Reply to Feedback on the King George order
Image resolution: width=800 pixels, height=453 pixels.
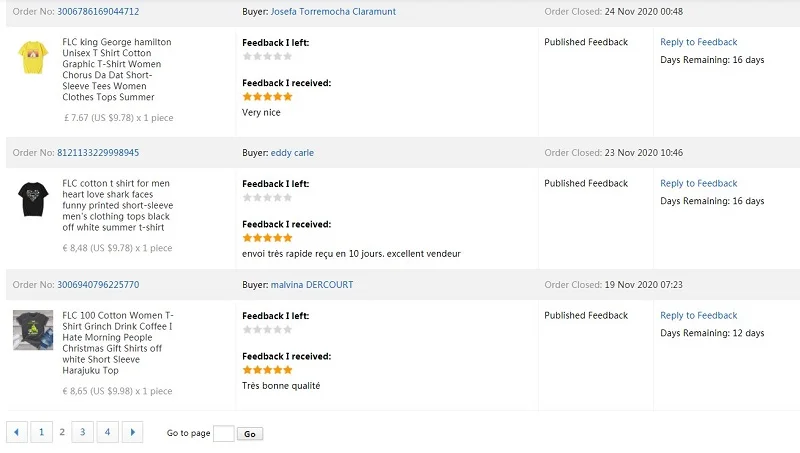click(x=698, y=42)
